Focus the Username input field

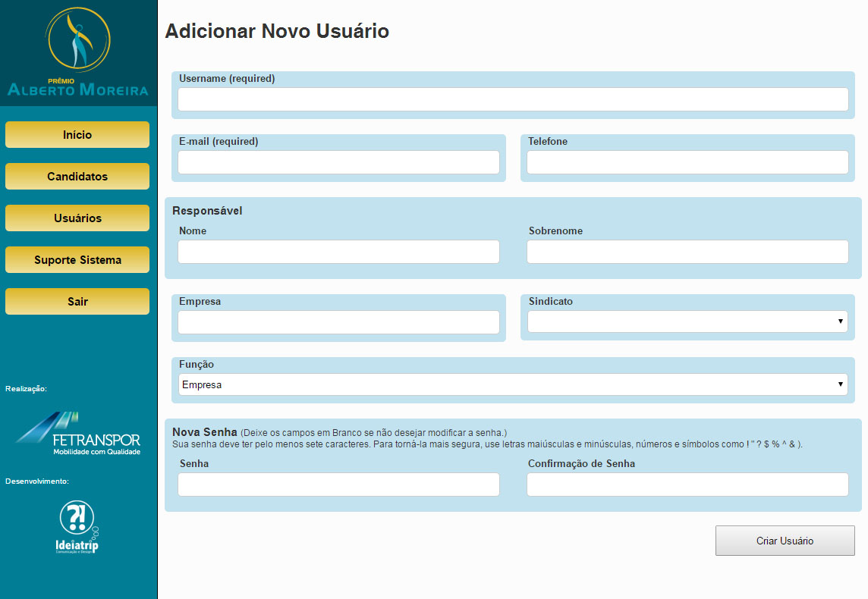pyautogui.click(x=513, y=99)
